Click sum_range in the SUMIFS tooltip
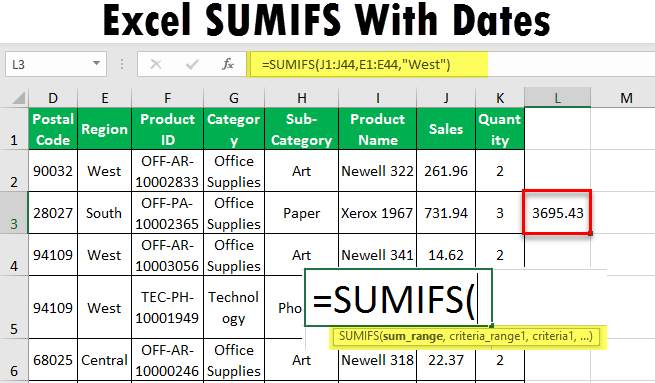Viewport: 655px width, 383px height. [x=413, y=337]
